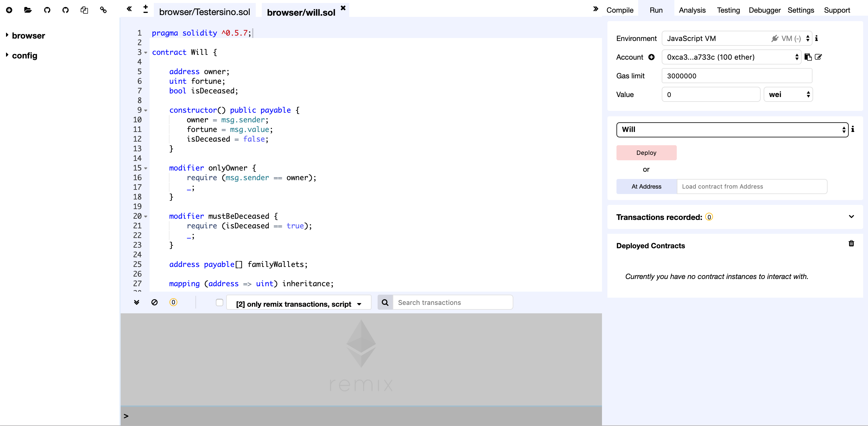Switch to the Testing tab
The width and height of the screenshot is (868, 426).
click(x=728, y=10)
